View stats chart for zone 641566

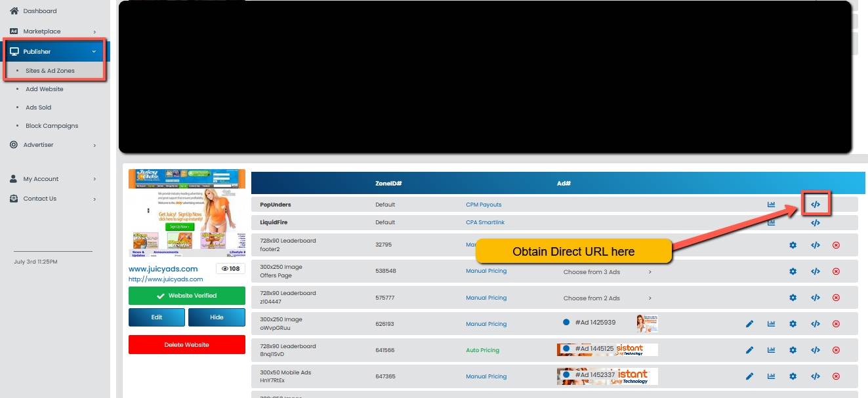772,350
